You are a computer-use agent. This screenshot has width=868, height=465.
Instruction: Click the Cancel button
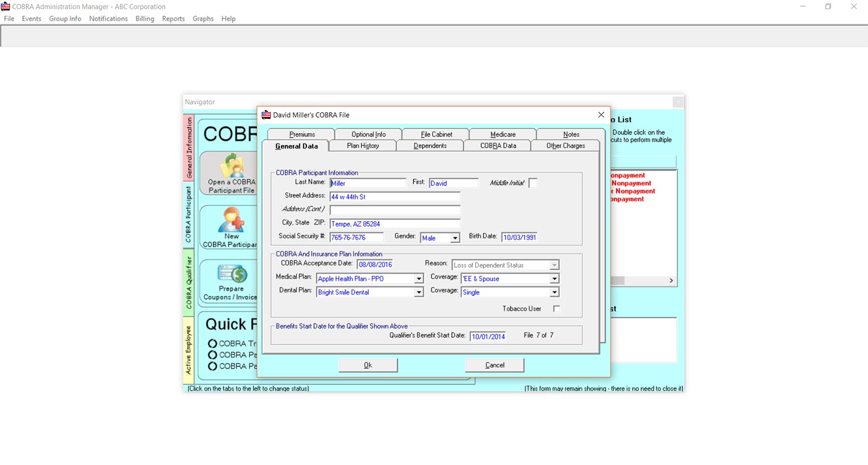point(494,365)
